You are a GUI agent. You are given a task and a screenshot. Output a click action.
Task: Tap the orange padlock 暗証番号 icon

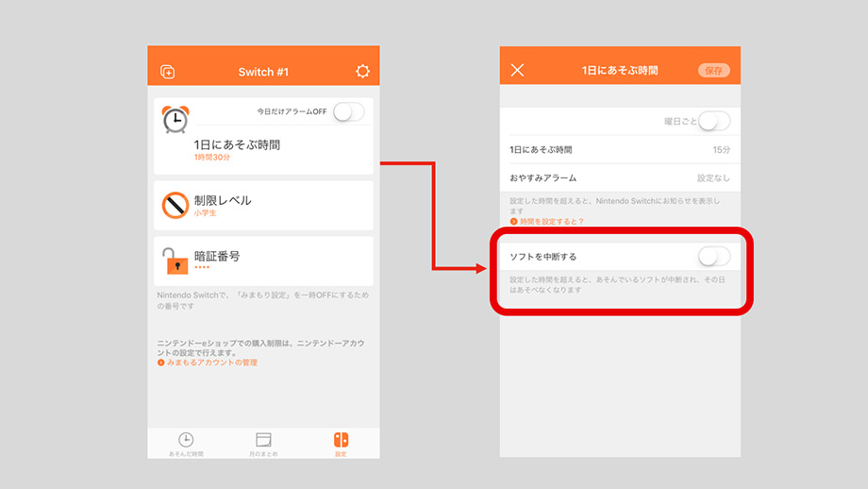pos(175,261)
